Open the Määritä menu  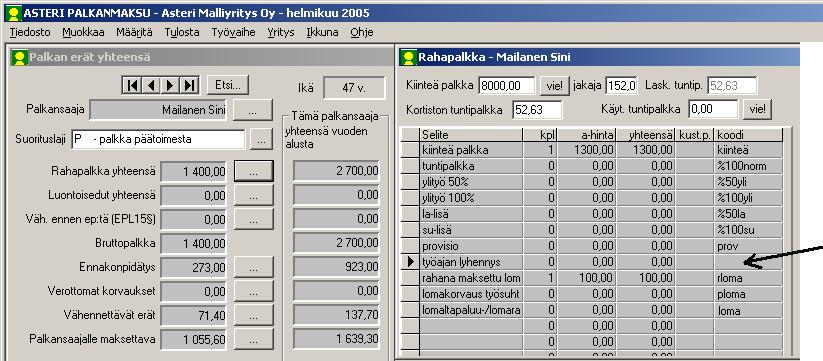(134, 33)
